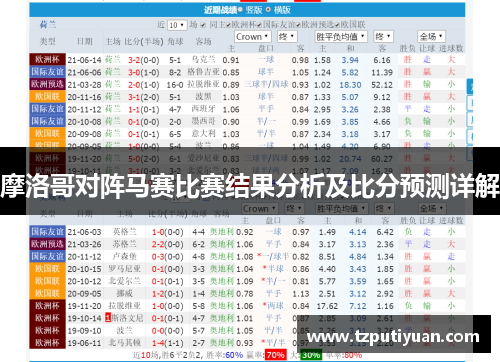Select the 横版 layout radio button

pos(268,10)
